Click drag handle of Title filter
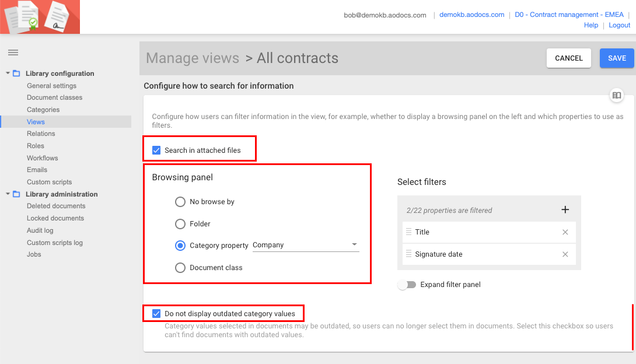 (408, 232)
